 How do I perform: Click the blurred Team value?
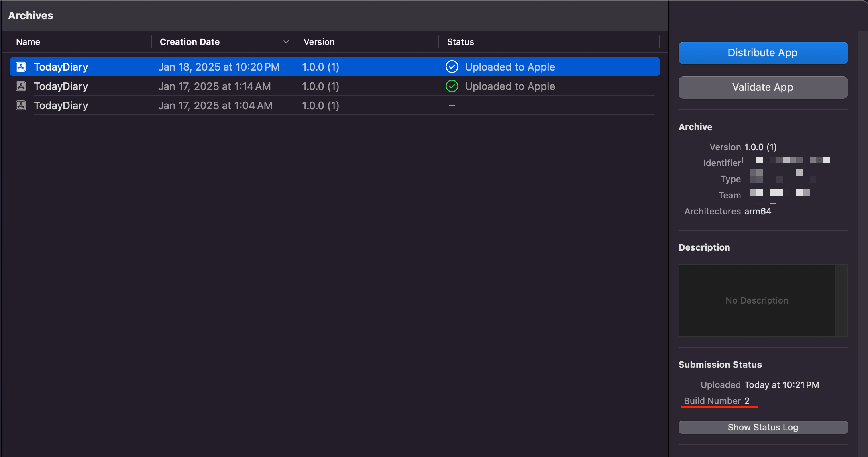point(779,193)
